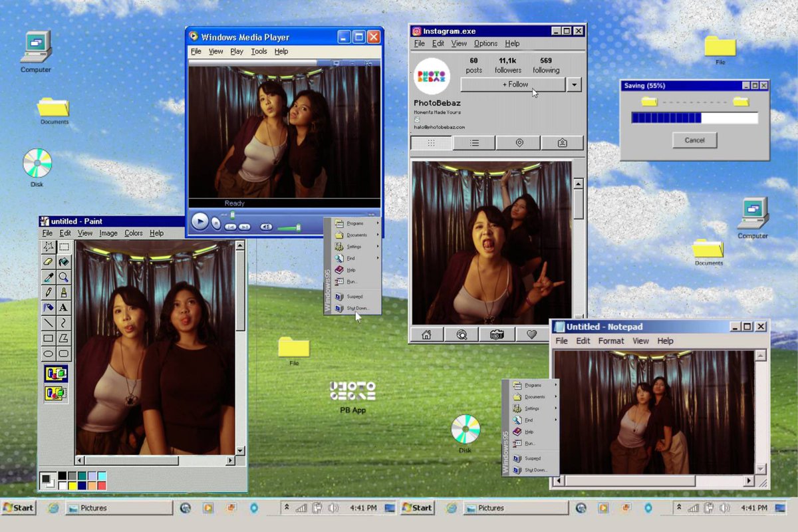Click the 60 posts count
This screenshot has width=798, height=532.
click(474, 65)
